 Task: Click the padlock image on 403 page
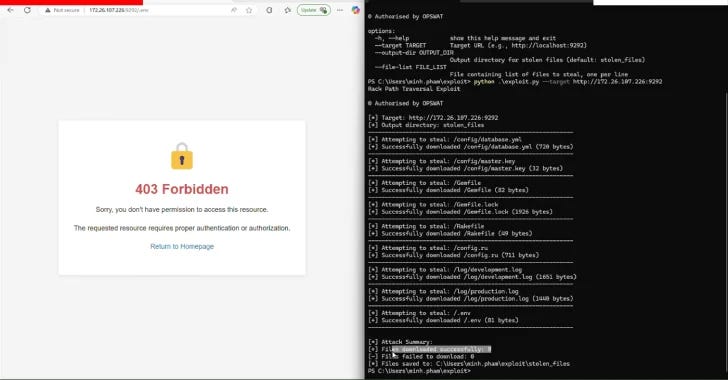[x=182, y=156]
